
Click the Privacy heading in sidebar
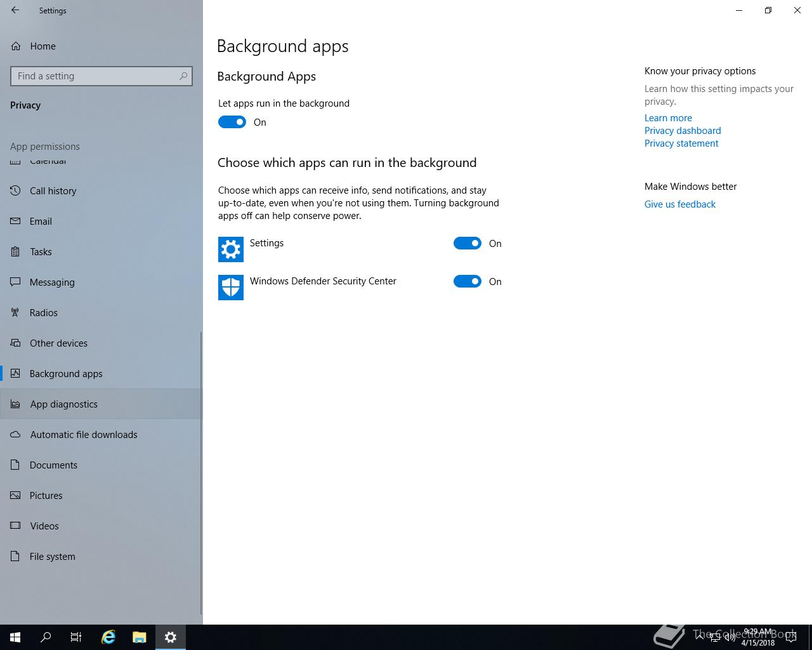click(25, 105)
